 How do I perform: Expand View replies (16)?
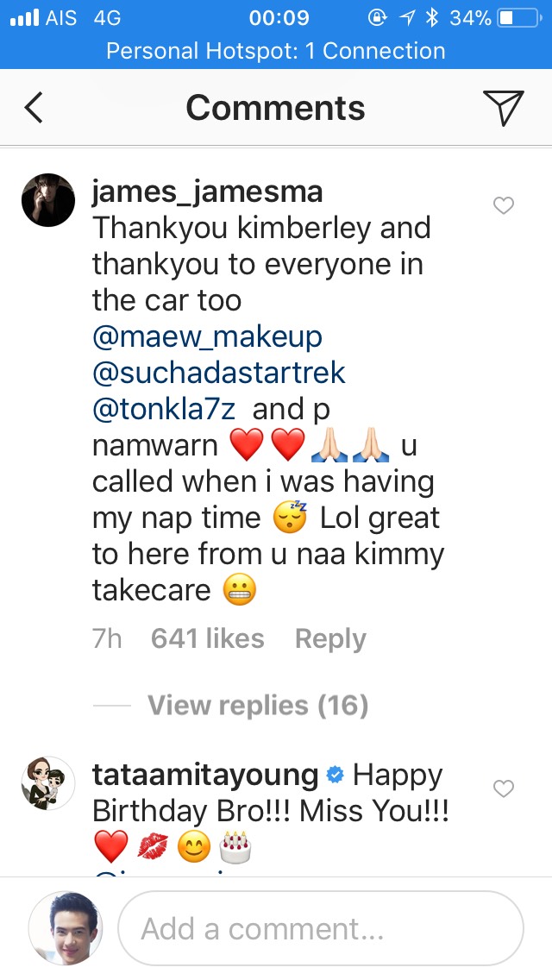tap(258, 706)
